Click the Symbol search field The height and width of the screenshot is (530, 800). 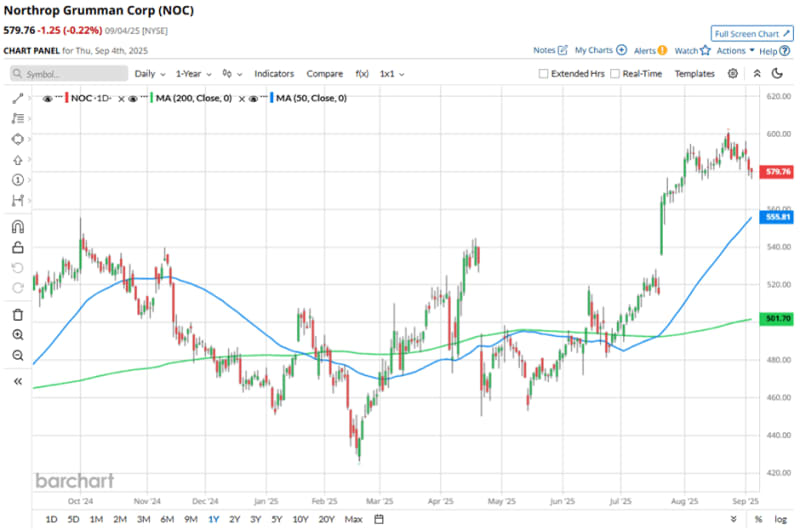[x=70, y=74]
